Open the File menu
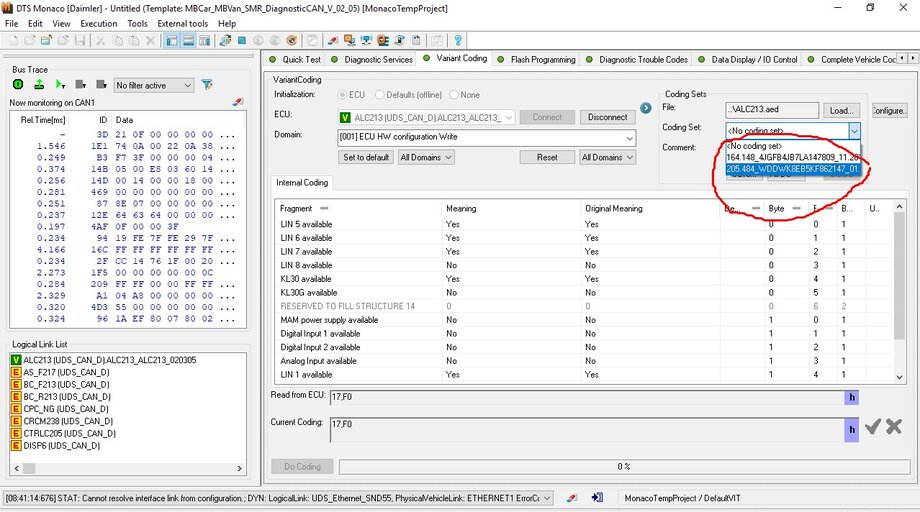 [12, 23]
